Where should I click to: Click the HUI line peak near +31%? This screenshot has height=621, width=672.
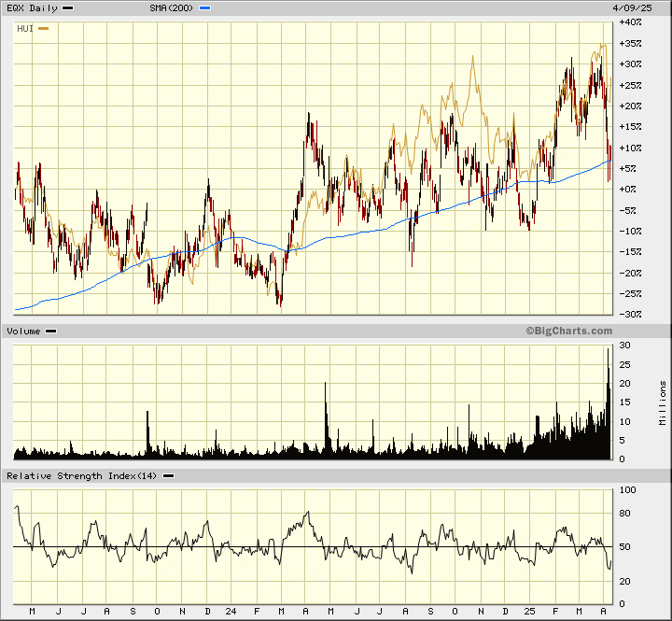click(472, 56)
